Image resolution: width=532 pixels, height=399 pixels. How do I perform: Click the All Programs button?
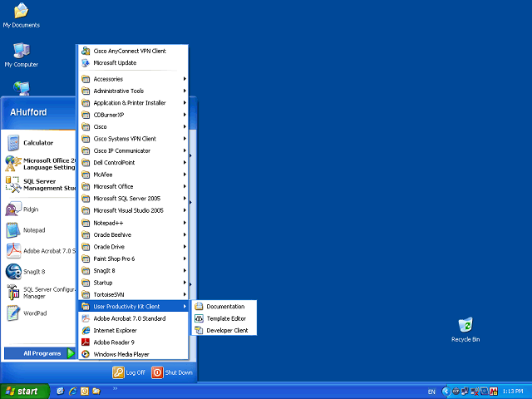(39, 353)
